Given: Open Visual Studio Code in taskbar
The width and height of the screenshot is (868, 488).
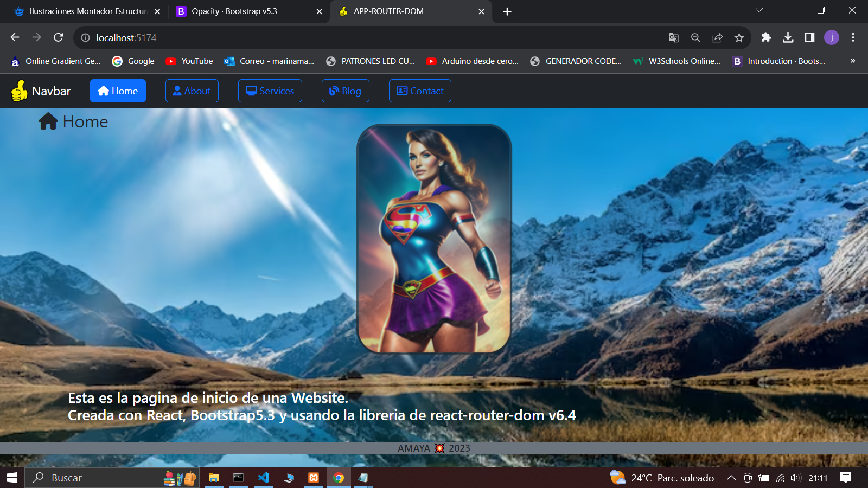Looking at the screenshot, I should [264, 478].
